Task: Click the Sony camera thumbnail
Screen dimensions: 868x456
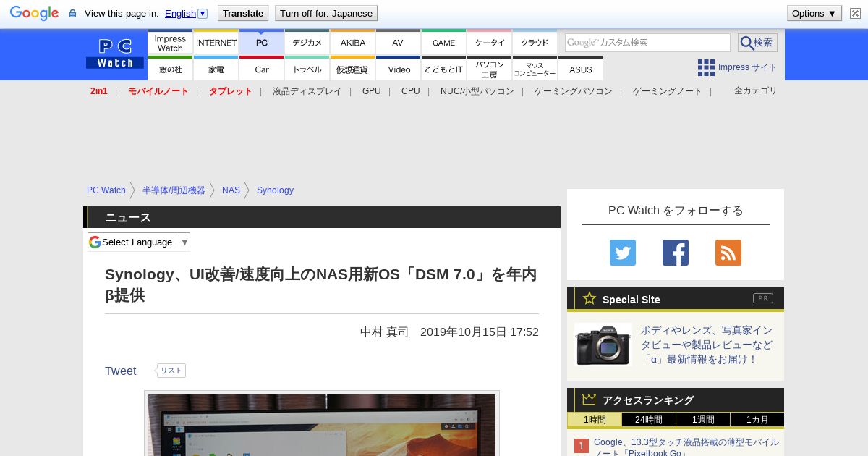Action: pos(603,345)
